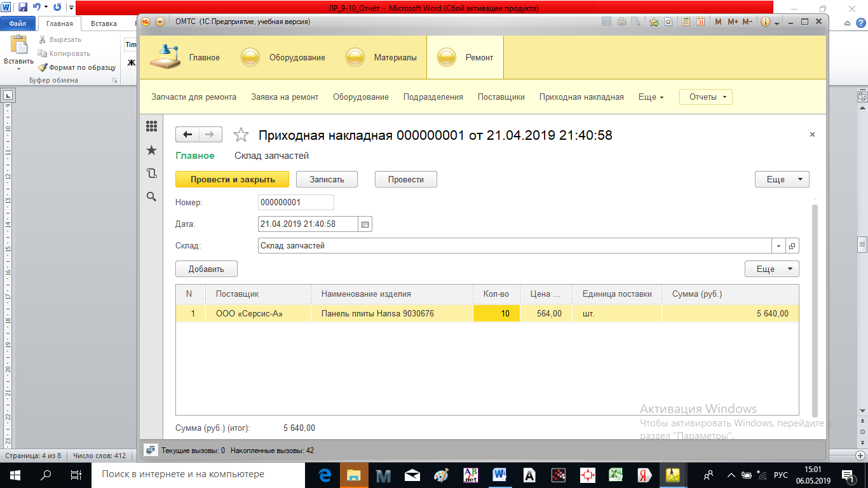Click the current calls icon in the status bar

click(151, 450)
